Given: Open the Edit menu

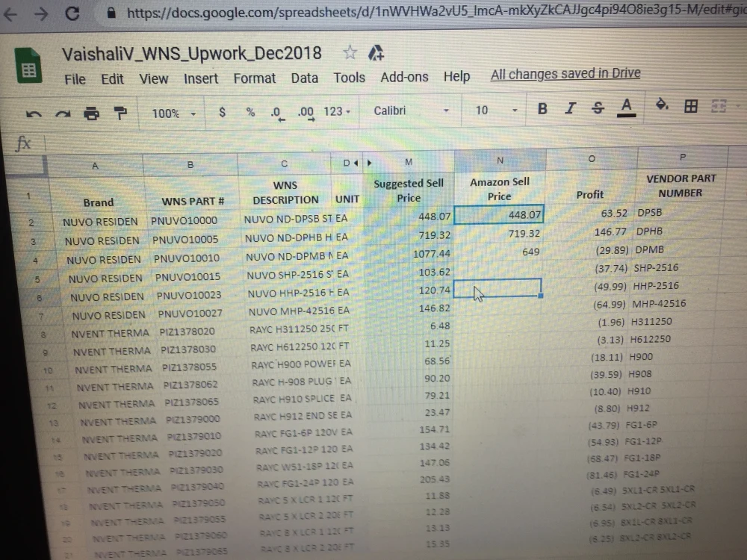Looking at the screenshot, I should pyautogui.click(x=112, y=79).
